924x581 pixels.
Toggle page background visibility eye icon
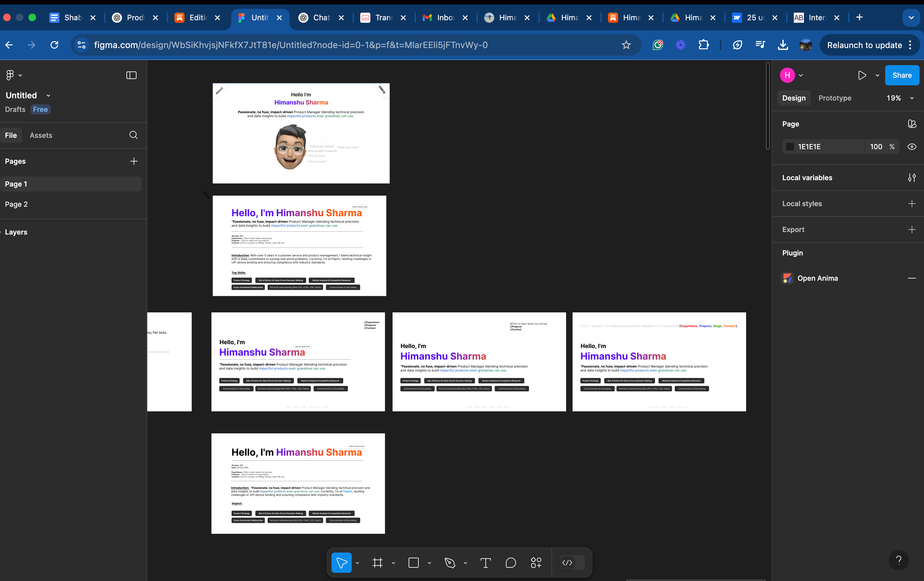coord(912,147)
